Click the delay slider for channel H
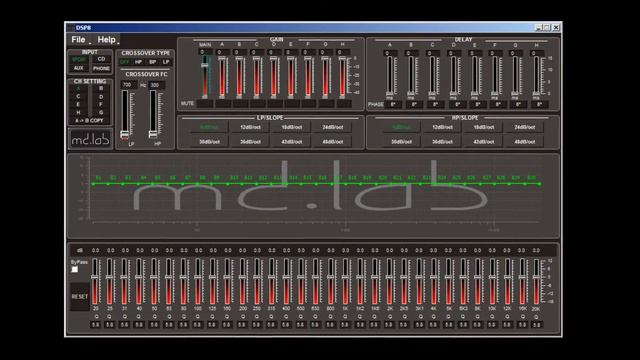Screen dimensions: 640x360 coord(536,76)
